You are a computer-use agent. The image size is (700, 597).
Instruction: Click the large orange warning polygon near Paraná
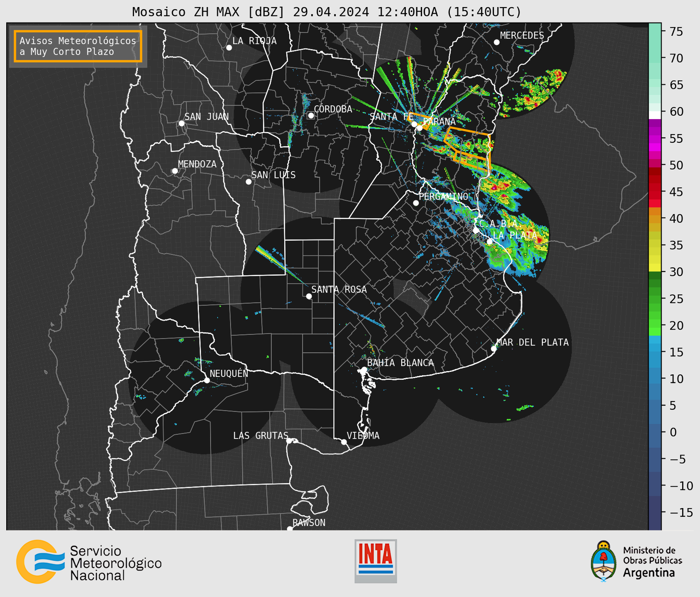[468, 143]
